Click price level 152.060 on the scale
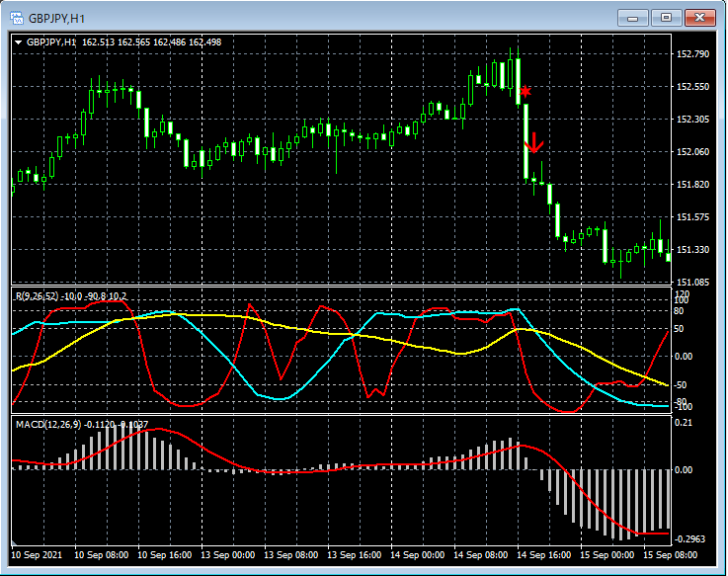This screenshot has height=576, width=728. tap(693, 151)
